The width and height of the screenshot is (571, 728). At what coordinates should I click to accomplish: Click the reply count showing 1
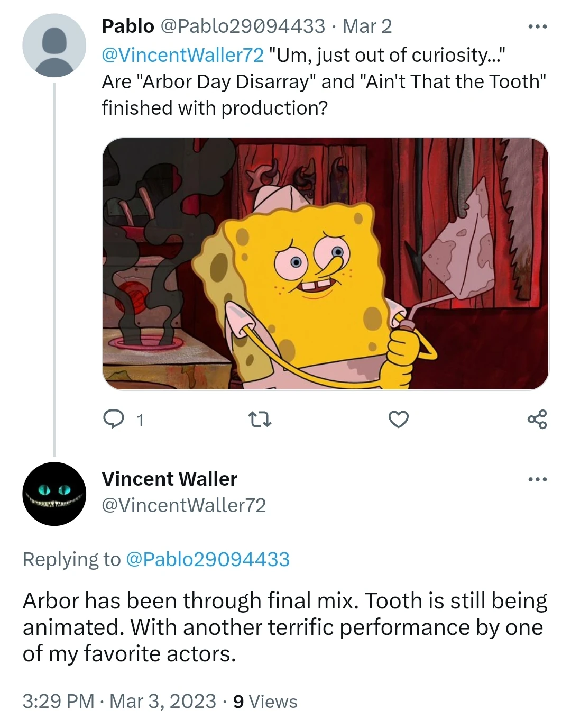139,420
